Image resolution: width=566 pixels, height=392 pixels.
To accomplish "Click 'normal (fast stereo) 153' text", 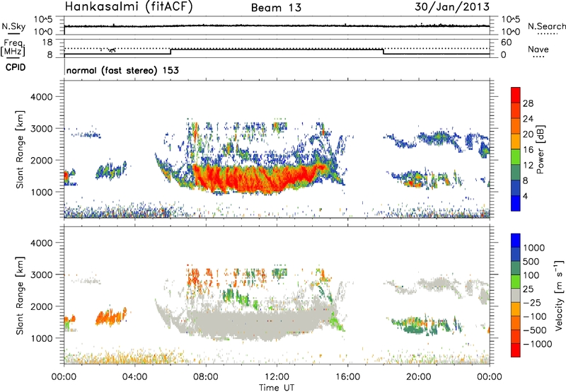I will (x=122, y=70).
